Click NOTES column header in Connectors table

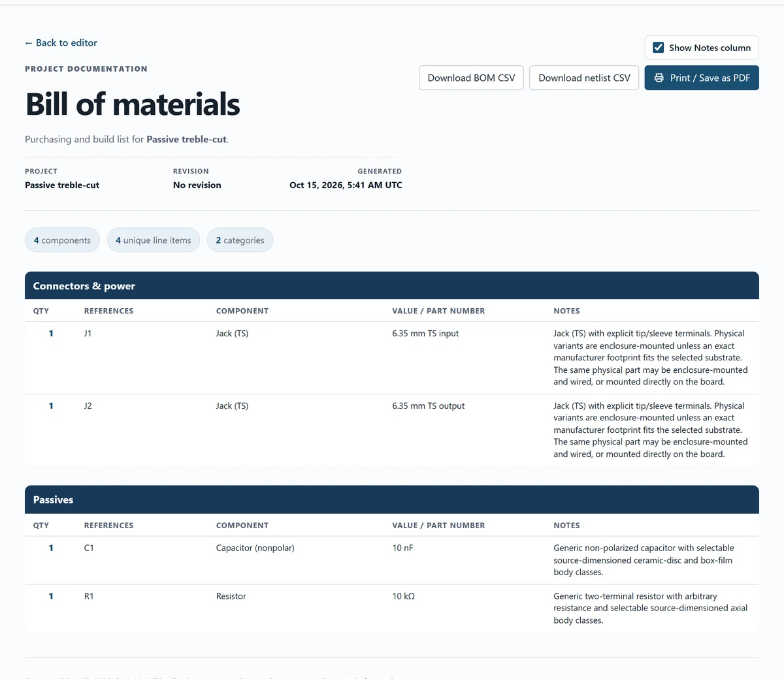566,311
